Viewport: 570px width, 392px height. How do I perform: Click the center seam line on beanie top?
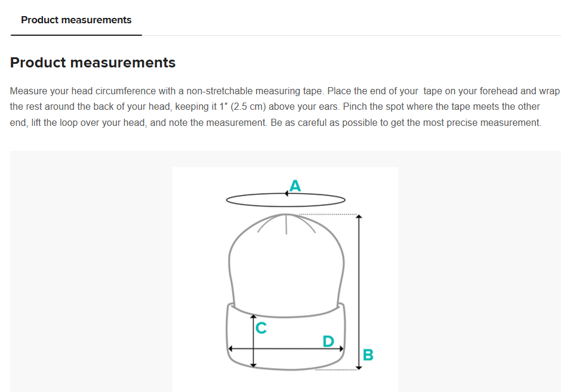(286, 224)
